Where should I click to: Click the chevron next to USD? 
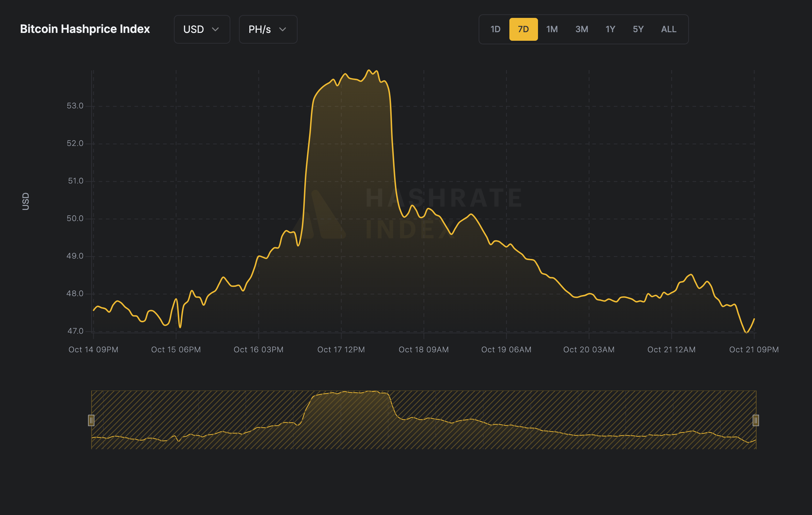click(x=216, y=30)
